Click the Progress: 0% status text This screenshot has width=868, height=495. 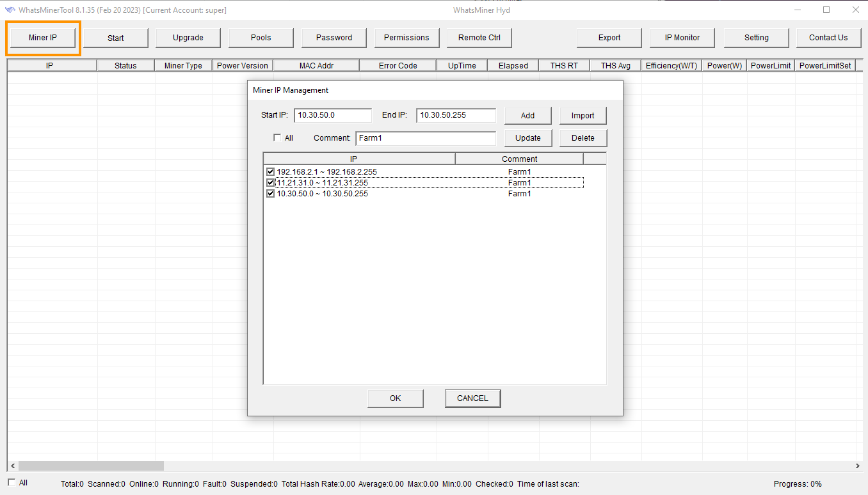tap(798, 484)
